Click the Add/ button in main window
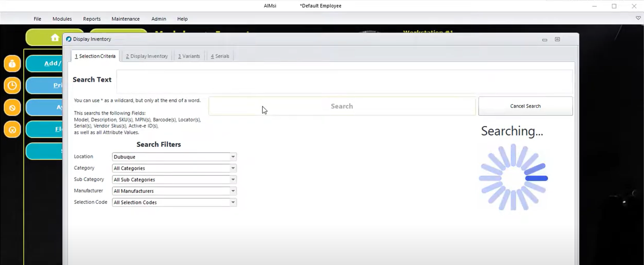 (44, 63)
